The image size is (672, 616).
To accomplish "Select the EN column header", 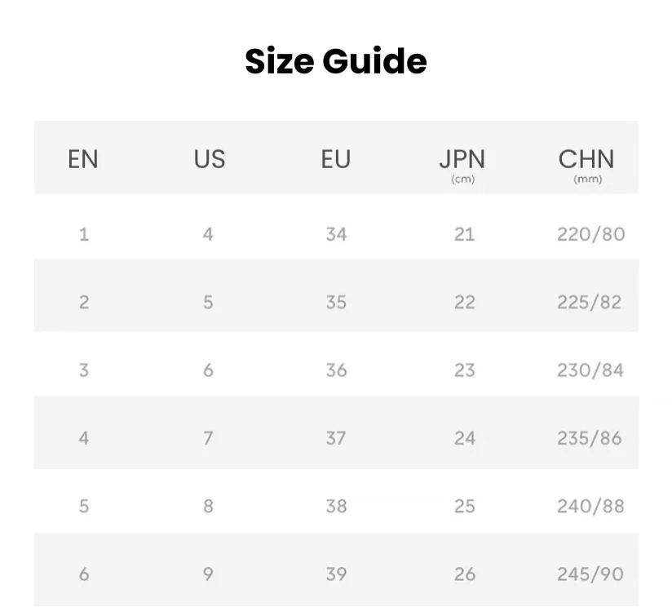I will coord(83,159).
